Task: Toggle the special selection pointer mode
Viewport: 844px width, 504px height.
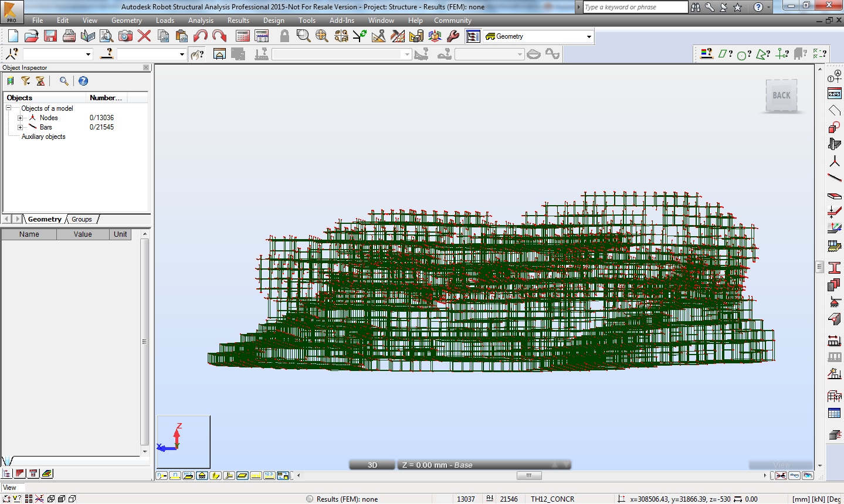Action: tap(199, 54)
